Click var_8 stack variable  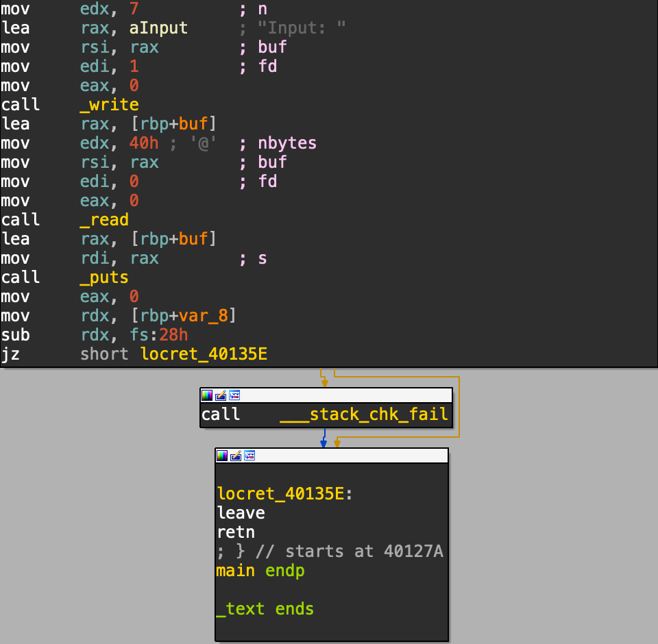click(203, 316)
